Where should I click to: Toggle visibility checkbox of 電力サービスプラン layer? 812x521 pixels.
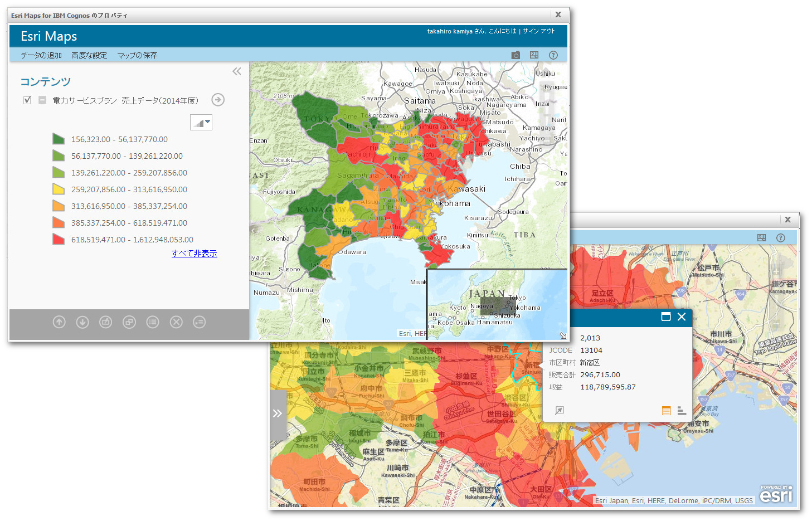coord(27,100)
